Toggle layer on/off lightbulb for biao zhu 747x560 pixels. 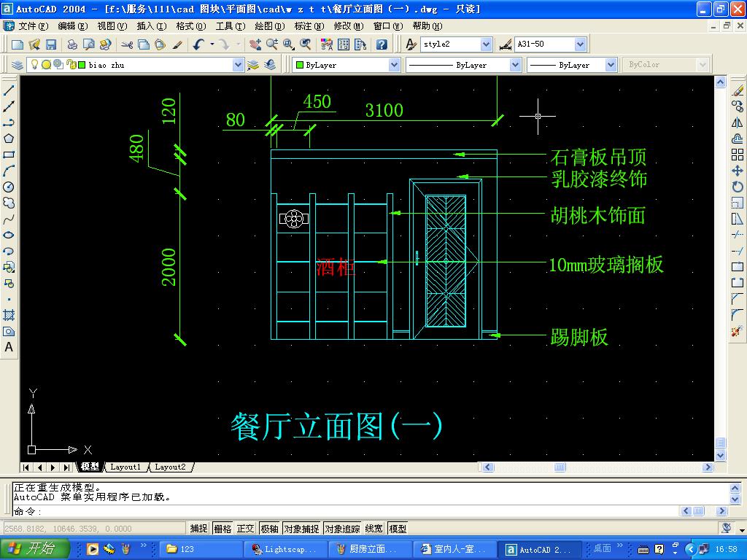tap(34, 64)
